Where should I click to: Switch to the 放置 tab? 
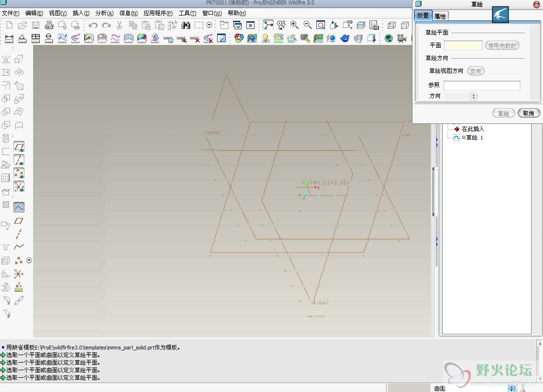pyautogui.click(x=423, y=16)
